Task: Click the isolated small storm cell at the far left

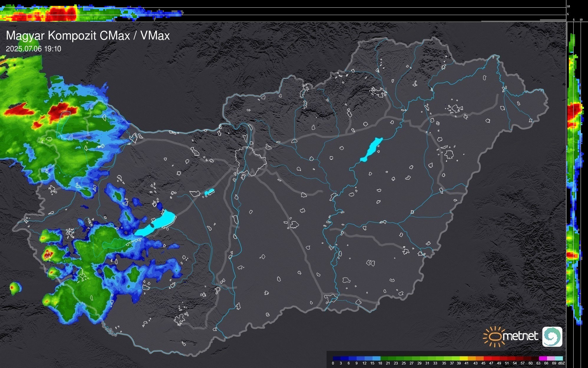Action: coord(14,288)
